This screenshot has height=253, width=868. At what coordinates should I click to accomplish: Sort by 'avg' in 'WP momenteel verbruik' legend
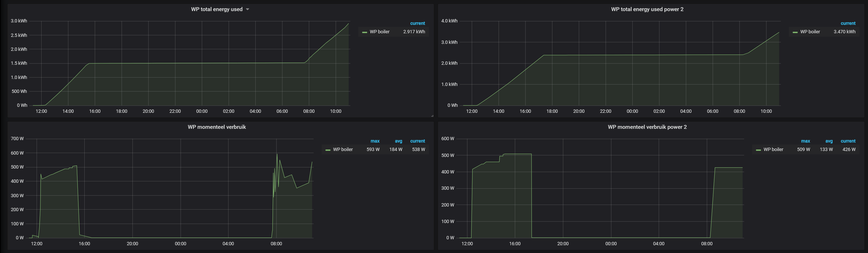click(399, 141)
